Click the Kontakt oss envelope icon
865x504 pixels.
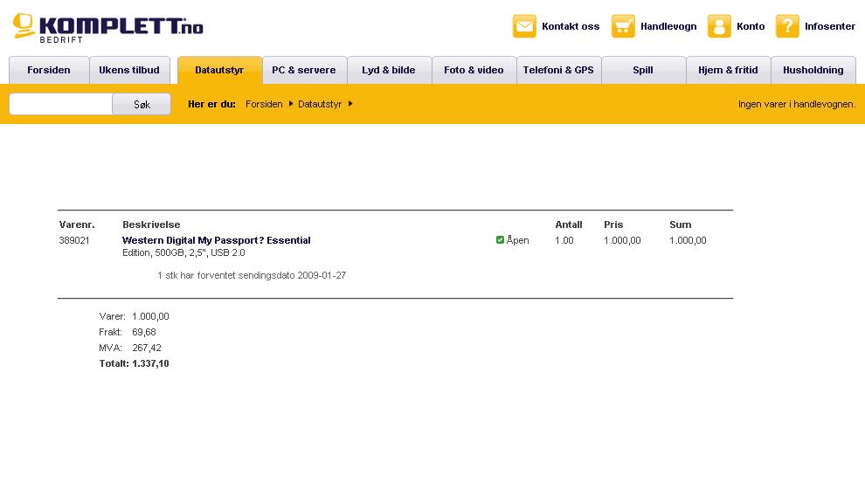pyautogui.click(x=524, y=26)
